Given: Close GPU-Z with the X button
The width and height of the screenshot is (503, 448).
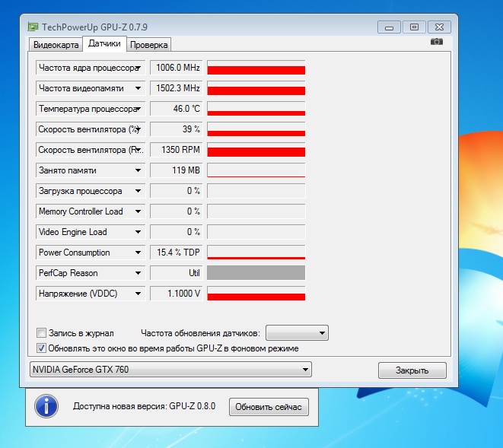Looking at the screenshot, I should pos(439,27).
